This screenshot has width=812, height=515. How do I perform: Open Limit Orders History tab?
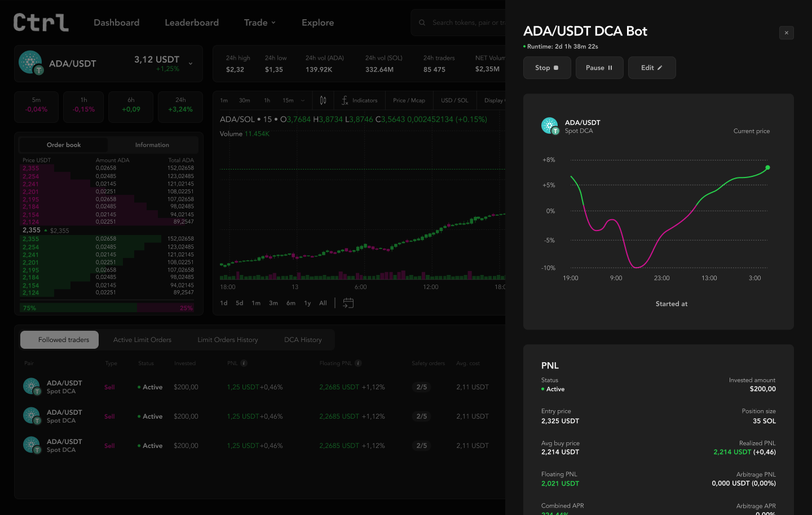228,340
